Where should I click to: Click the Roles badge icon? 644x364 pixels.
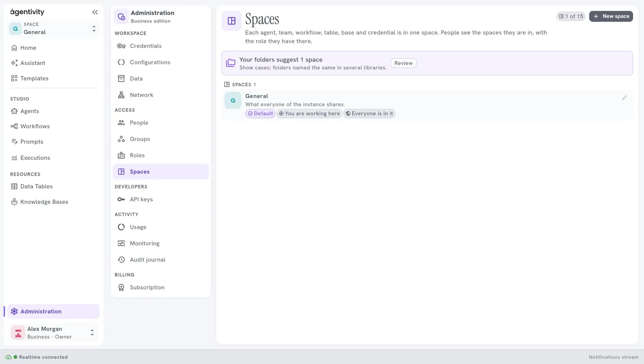121,155
